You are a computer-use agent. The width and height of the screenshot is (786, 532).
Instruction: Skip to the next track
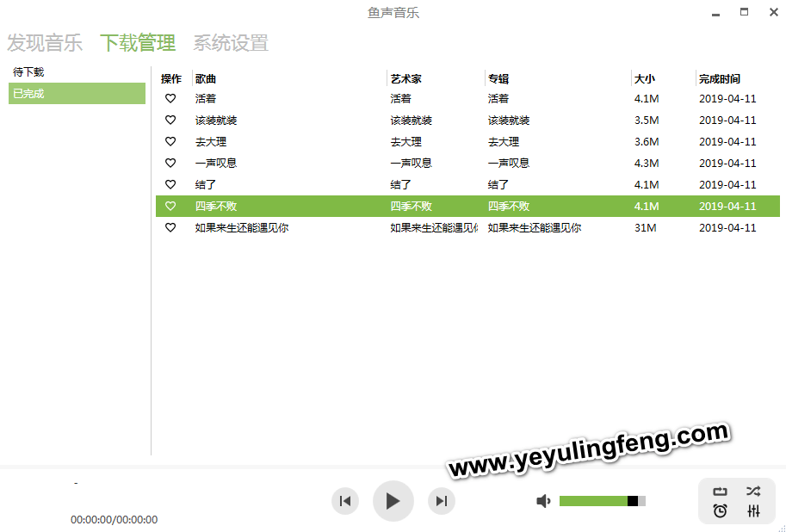(441, 501)
